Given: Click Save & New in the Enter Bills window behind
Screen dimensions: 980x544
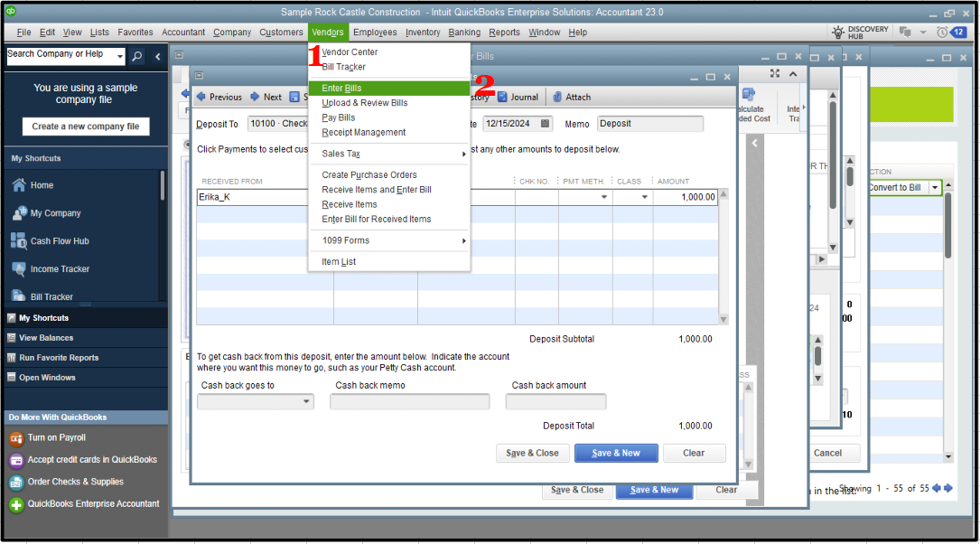Looking at the screenshot, I should (654, 490).
